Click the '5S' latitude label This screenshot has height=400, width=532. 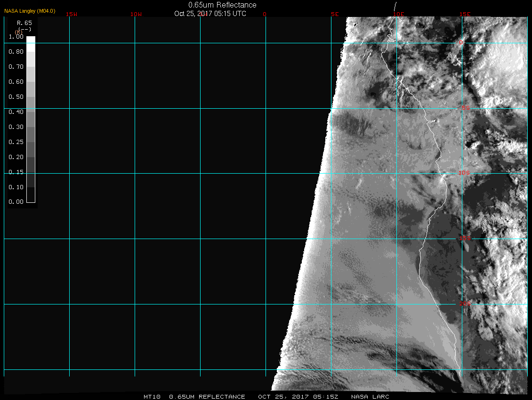[x=466, y=108]
